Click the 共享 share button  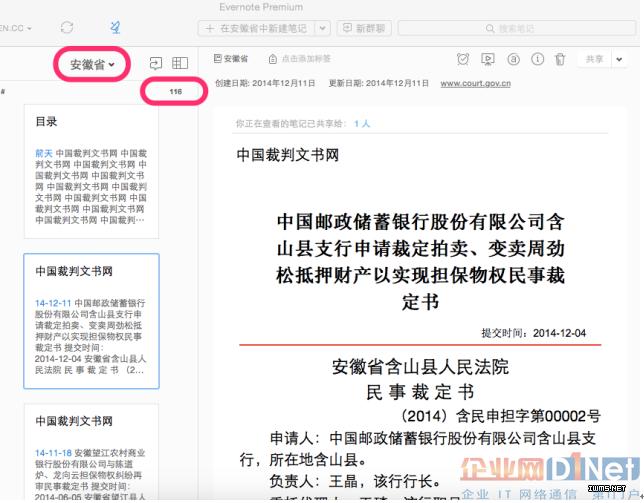[596, 60]
